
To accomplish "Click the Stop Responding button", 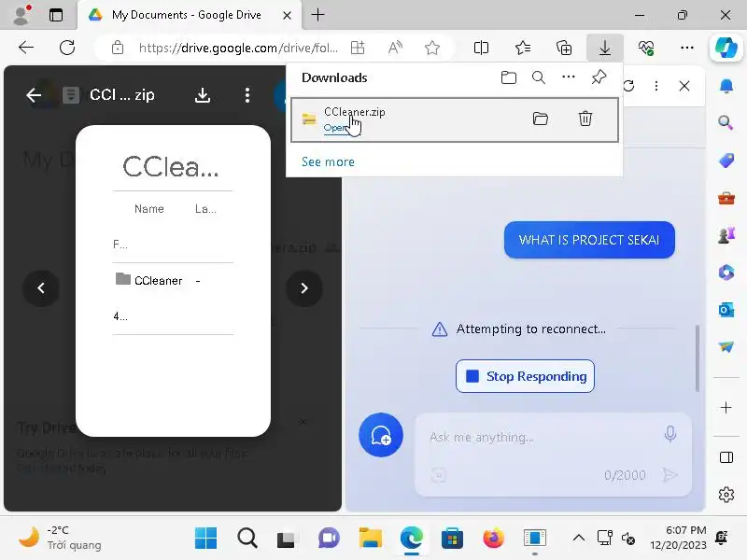I will click(525, 376).
